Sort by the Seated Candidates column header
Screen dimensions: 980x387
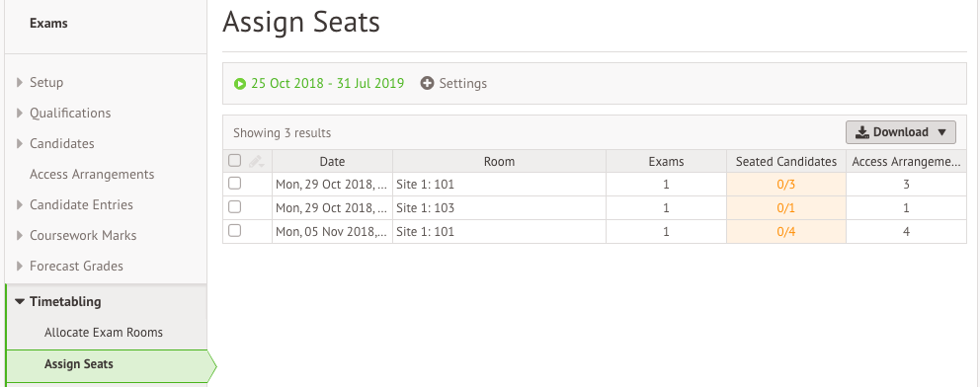(x=786, y=161)
